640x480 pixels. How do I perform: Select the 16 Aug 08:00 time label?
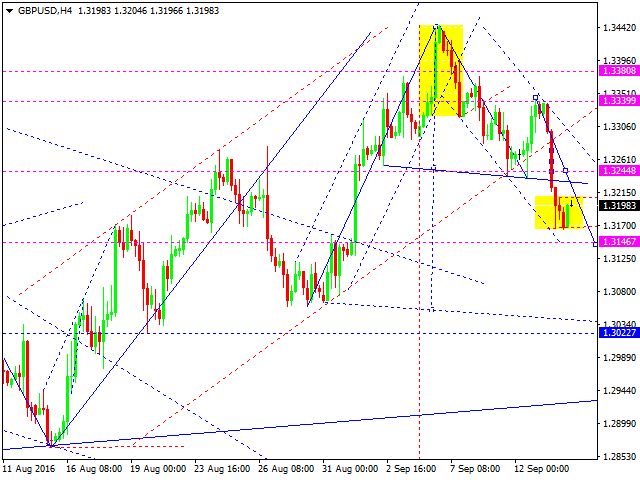click(94, 469)
